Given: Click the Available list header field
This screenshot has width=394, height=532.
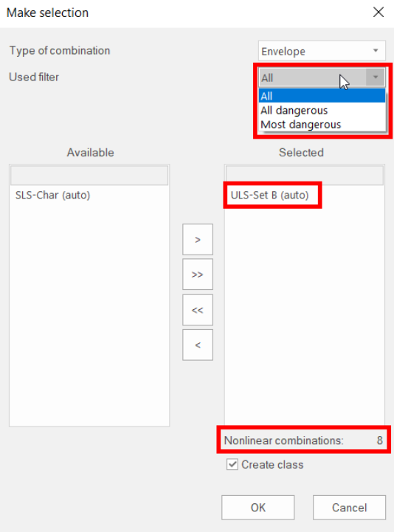Looking at the screenshot, I should pyautogui.click(x=89, y=176).
